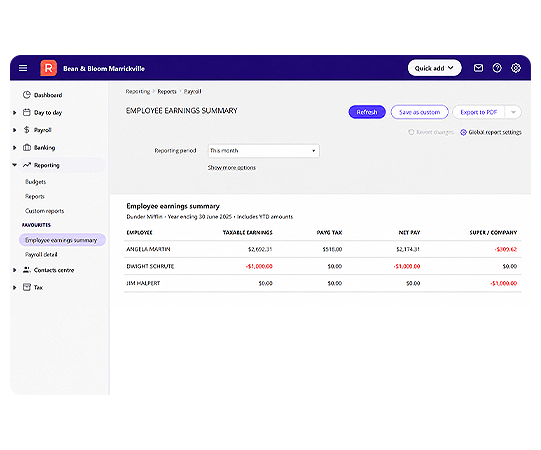Click the SUPER / COMPANY column header

point(493,233)
